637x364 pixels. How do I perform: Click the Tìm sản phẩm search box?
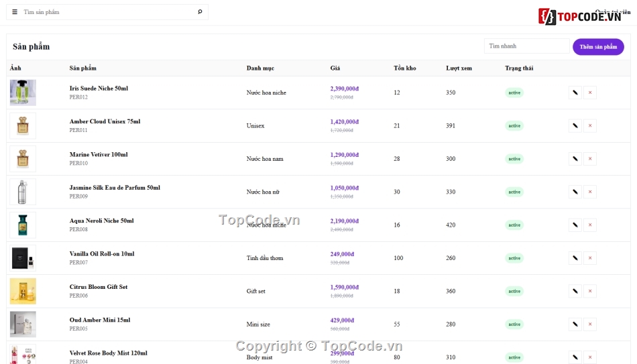(x=108, y=12)
